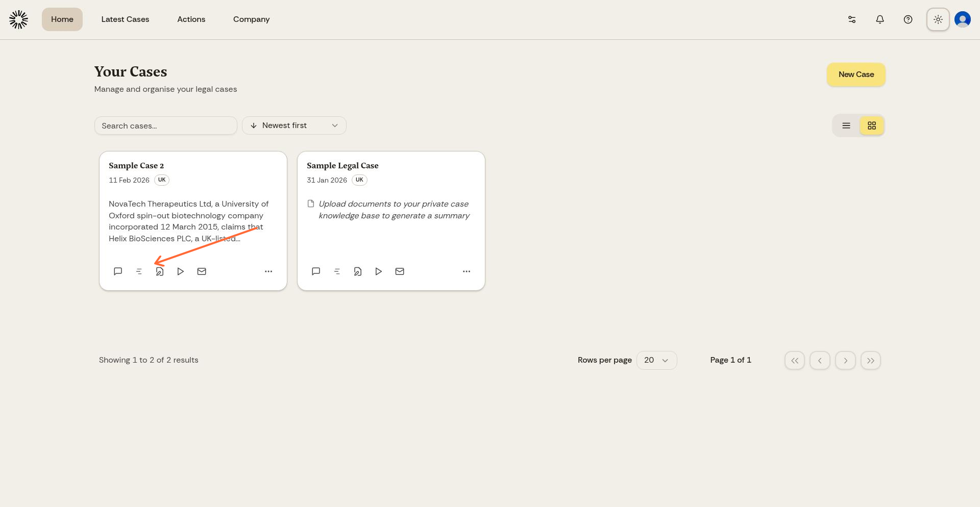Switch to grid view
The height and width of the screenshot is (507, 980).
click(x=871, y=125)
